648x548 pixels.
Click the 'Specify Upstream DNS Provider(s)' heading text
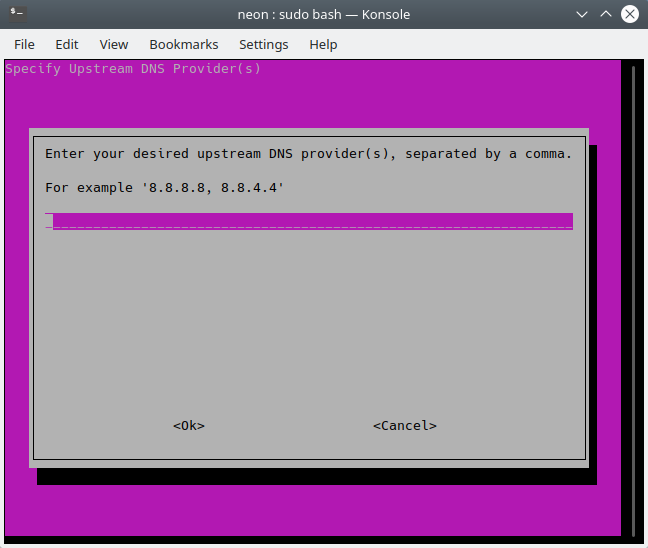coord(133,69)
